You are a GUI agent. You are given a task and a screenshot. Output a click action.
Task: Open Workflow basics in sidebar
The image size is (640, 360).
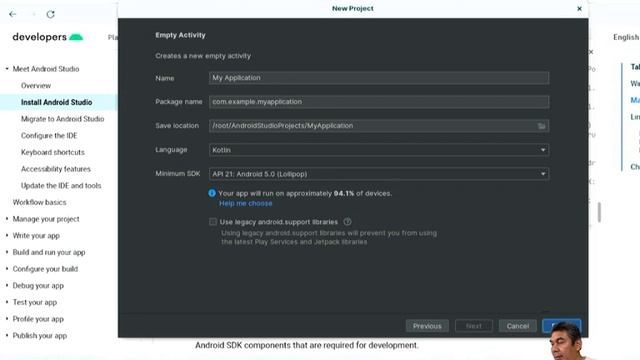click(x=39, y=202)
